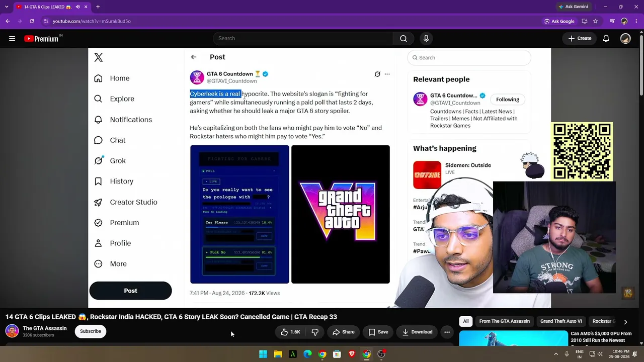Image resolution: width=644 pixels, height=362 pixels.
Task: Reload the YouTube page
Action: [x=32, y=21]
